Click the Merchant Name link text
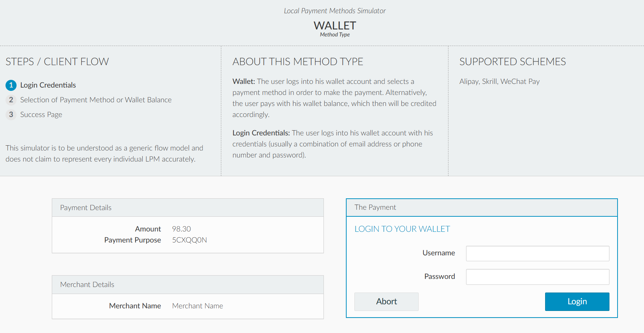 pos(197,306)
